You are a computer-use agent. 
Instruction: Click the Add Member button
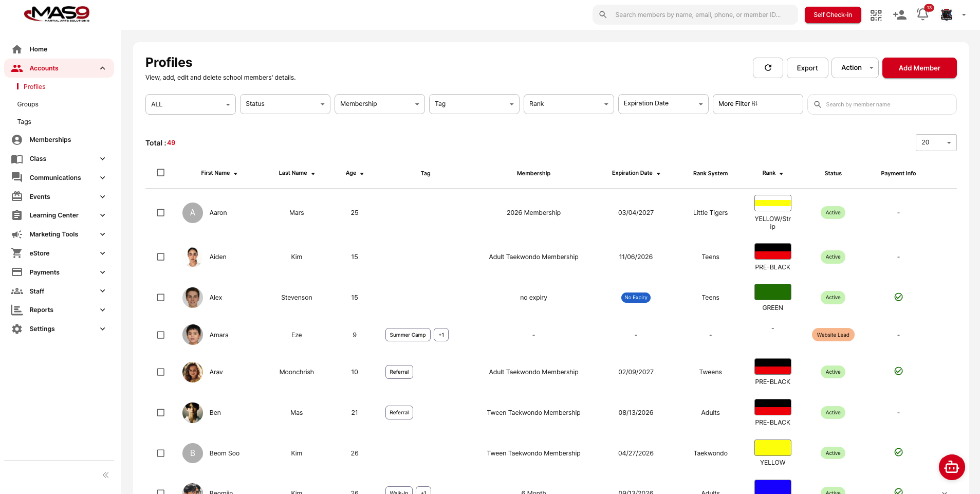point(919,68)
